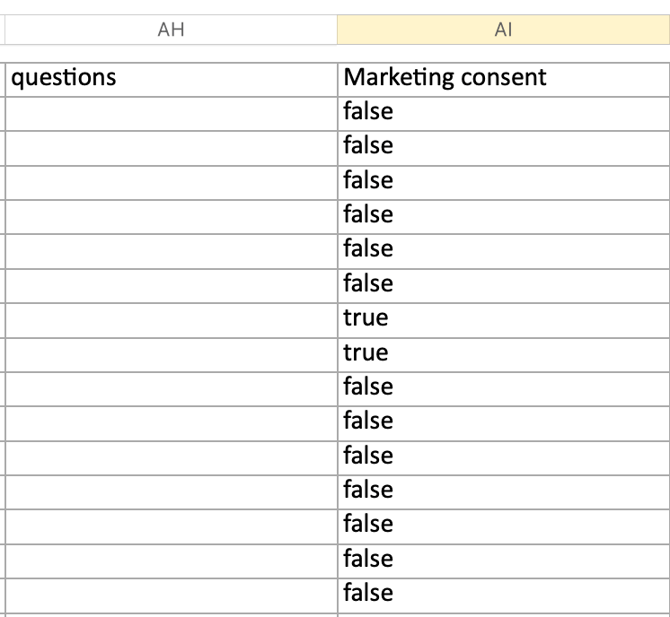The image size is (670, 617).
Task: Select the highlighted column AI header
Action: point(503,30)
